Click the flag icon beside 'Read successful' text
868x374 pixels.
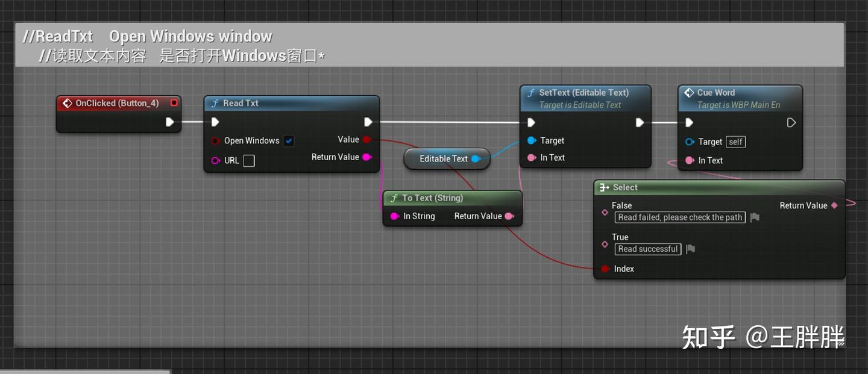(690, 248)
